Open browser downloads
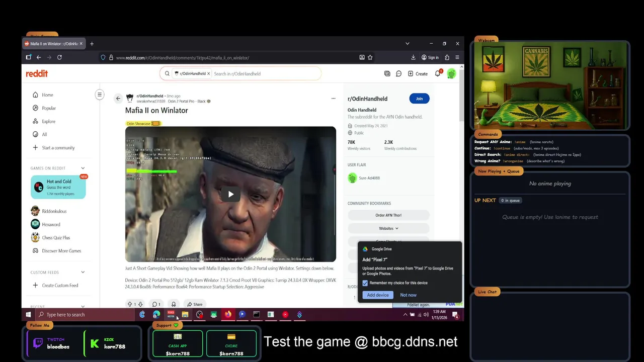The height and width of the screenshot is (362, 644). click(x=413, y=57)
